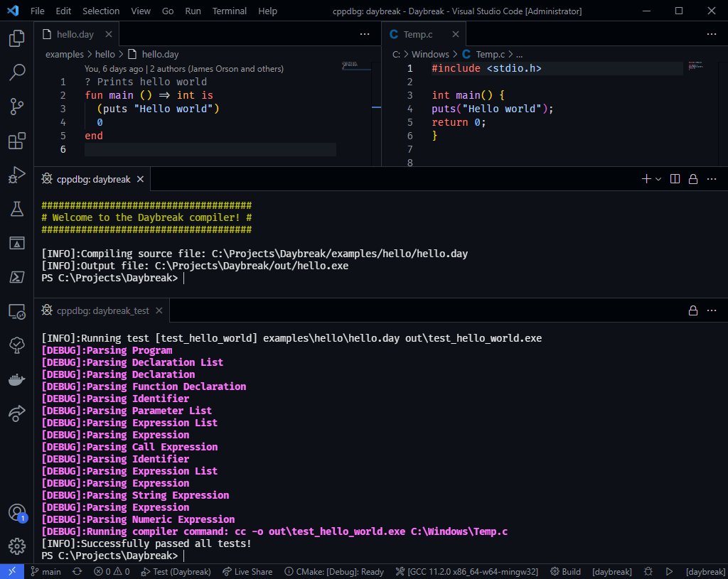
Task: Toggle the lock in cppdbg: daybreak_test terminal group
Action: click(x=693, y=310)
